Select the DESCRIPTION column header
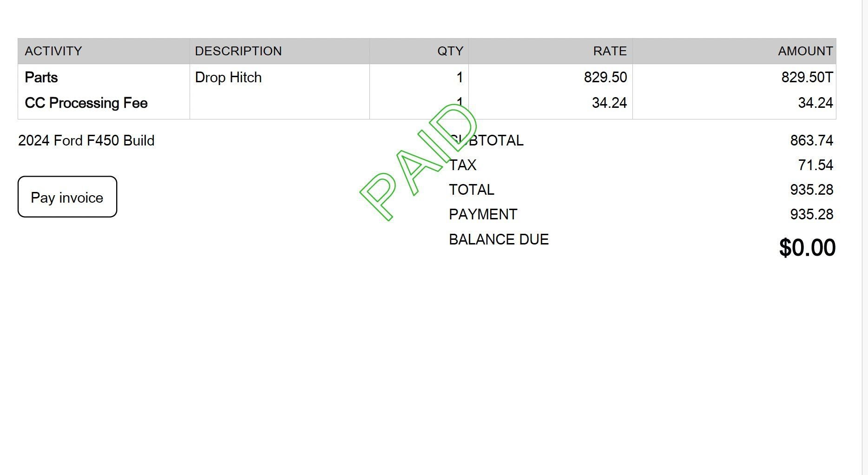The width and height of the screenshot is (868, 475). point(238,51)
